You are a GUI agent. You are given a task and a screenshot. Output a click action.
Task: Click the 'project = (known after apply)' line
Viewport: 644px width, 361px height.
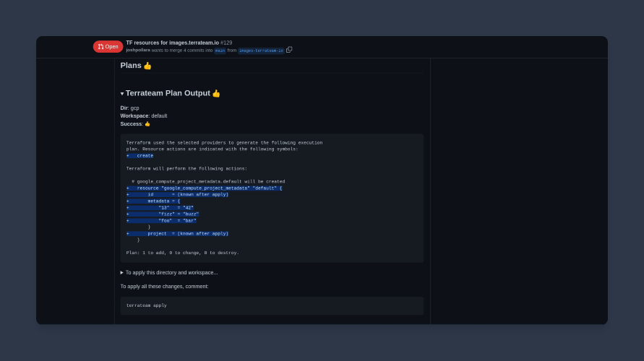tap(177, 233)
